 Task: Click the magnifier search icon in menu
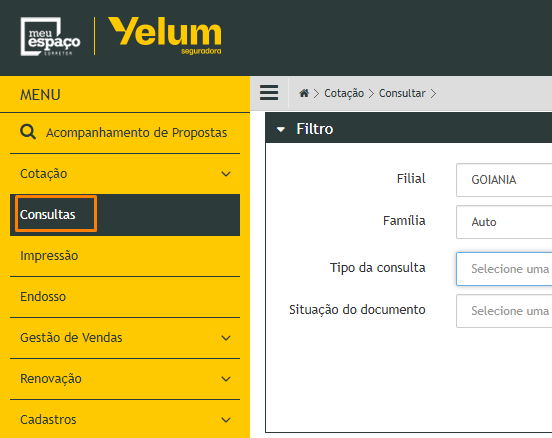(28, 132)
